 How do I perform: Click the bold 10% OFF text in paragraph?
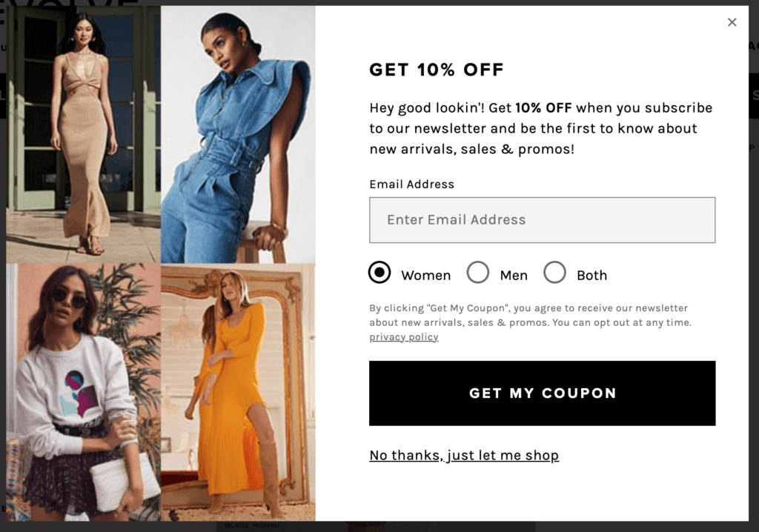point(543,107)
